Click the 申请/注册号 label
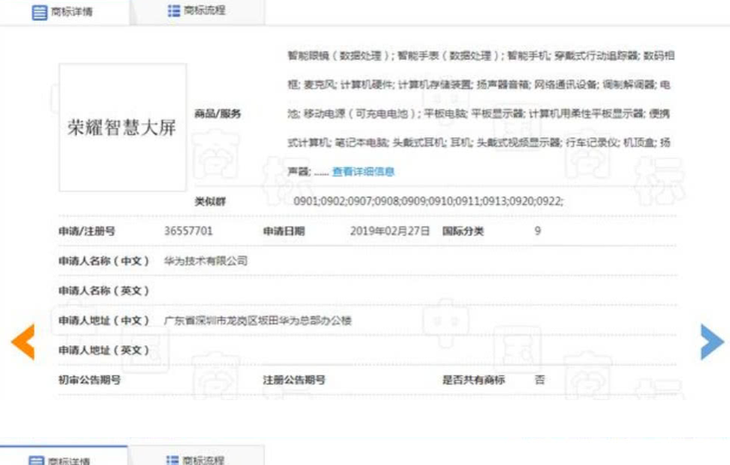 (87, 231)
